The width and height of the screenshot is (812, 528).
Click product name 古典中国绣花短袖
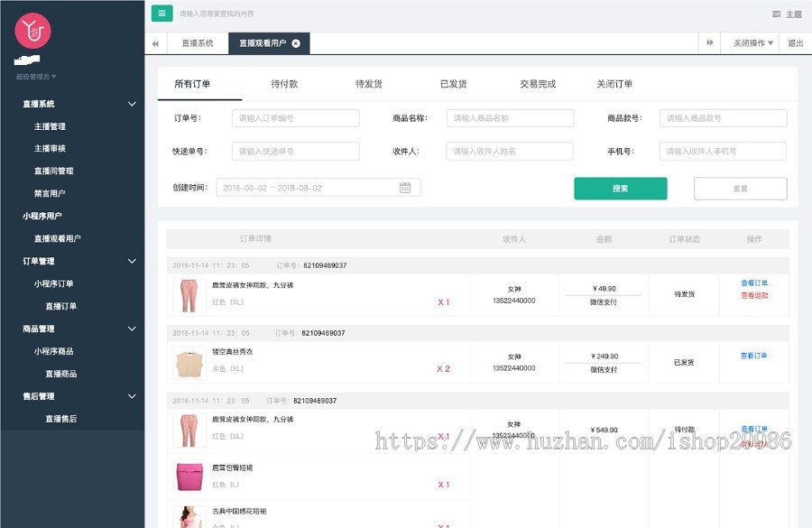coord(239,512)
